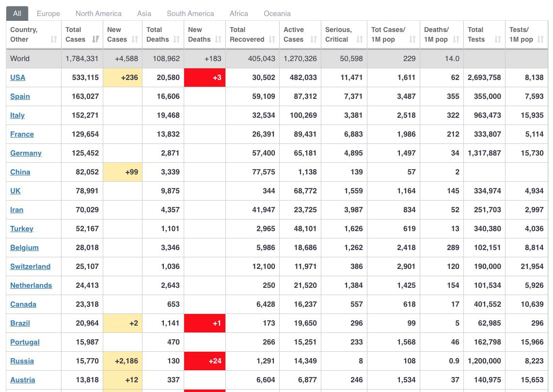
Task: Click Austria new cases +12 cell
Action: click(123, 380)
